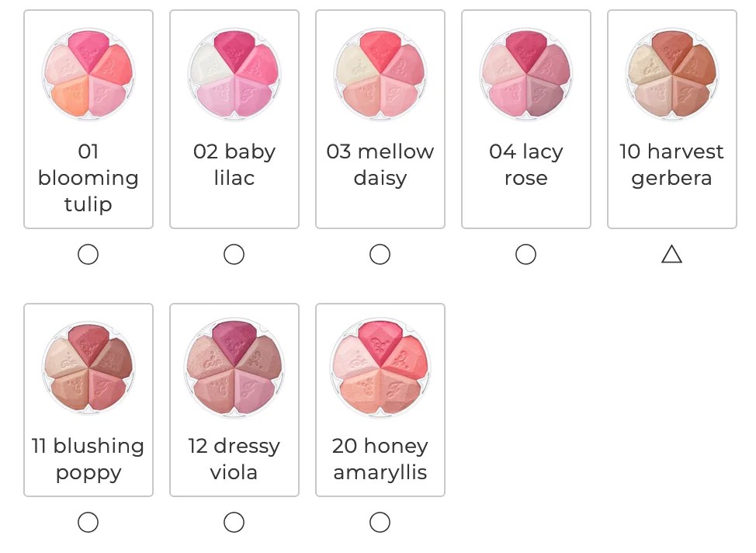Select the 01 blooming tulip blush palette image

tap(88, 74)
